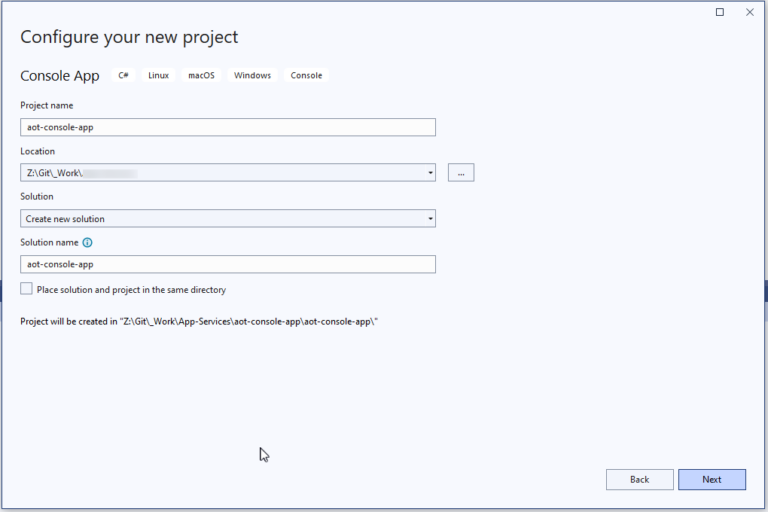Close the Configure your new project dialog

click(x=750, y=12)
